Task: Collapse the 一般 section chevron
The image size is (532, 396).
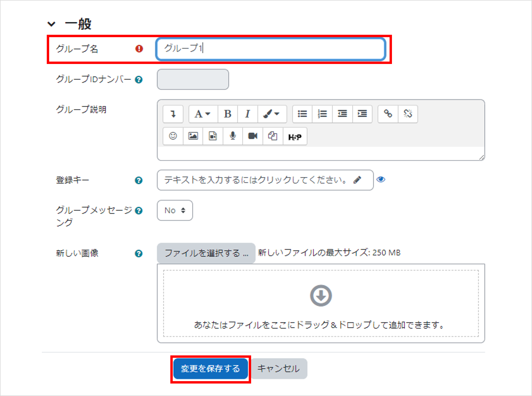Action: click(x=51, y=24)
